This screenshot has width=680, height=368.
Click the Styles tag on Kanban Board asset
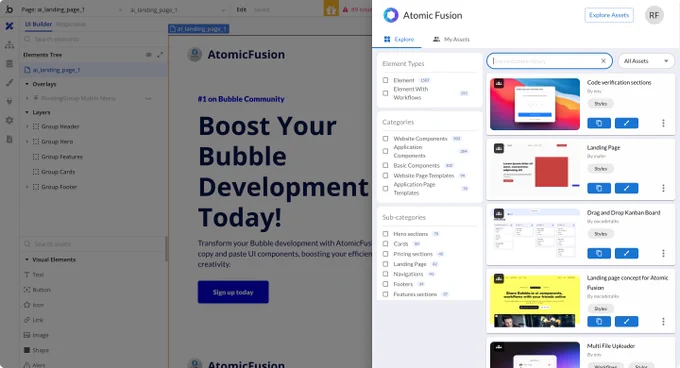601,234
